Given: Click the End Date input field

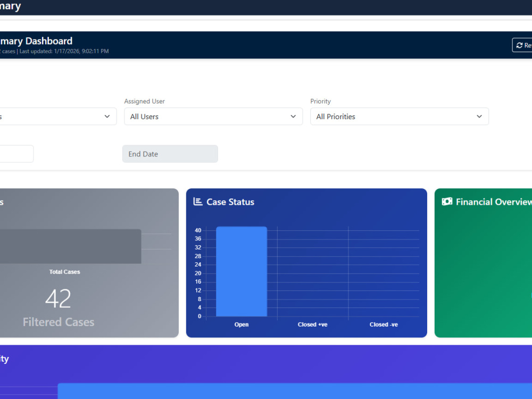Looking at the screenshot, I should [170, 154].
